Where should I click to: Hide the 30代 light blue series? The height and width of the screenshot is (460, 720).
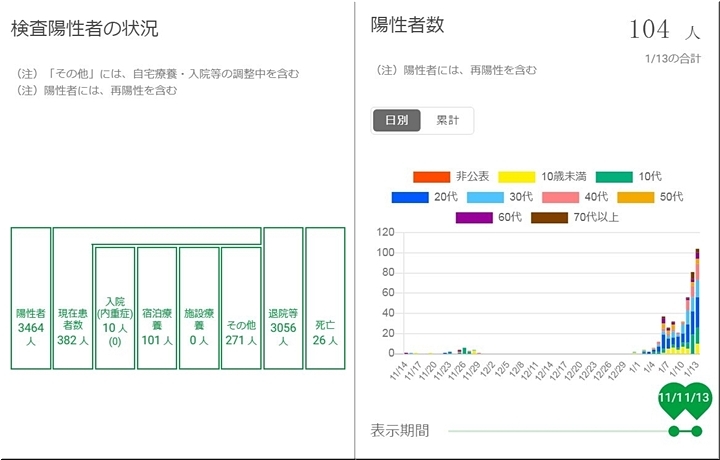click(x=487, y=197)
